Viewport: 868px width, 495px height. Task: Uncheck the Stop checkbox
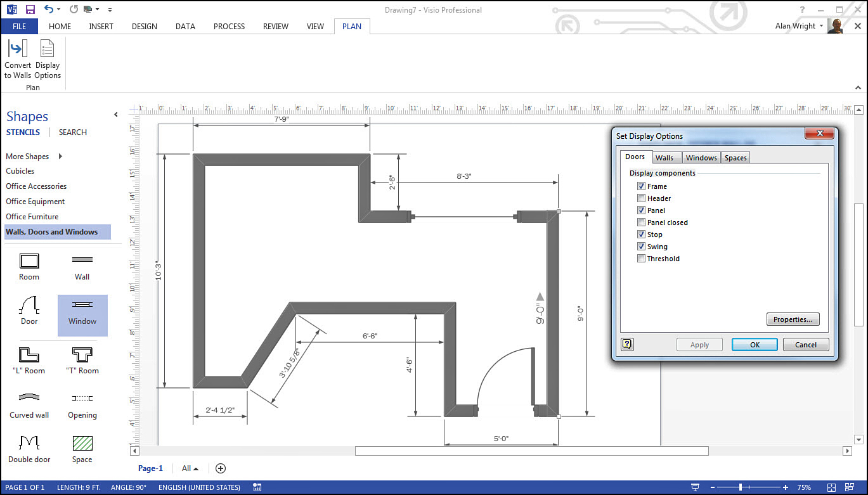point(642,235)
